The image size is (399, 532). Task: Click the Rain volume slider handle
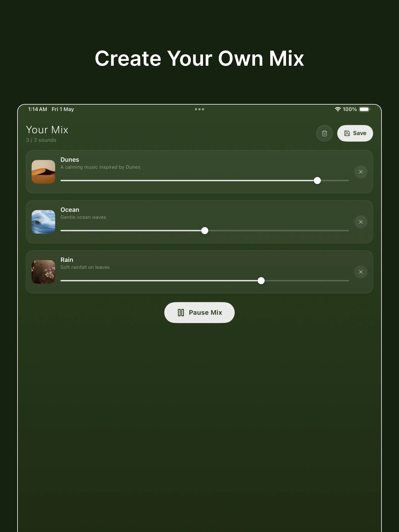click(x=261, y=280)
